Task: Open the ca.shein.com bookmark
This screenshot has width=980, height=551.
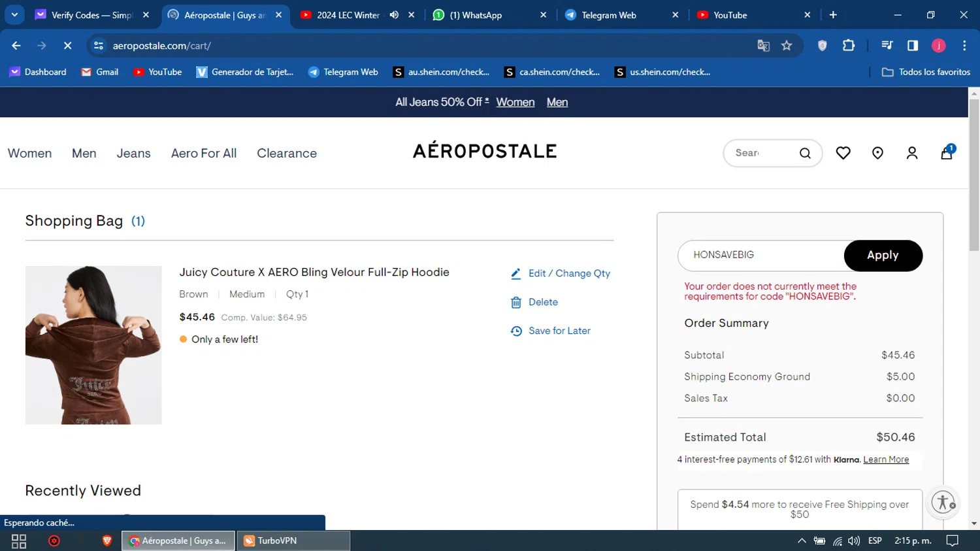Action: (552, 72)
